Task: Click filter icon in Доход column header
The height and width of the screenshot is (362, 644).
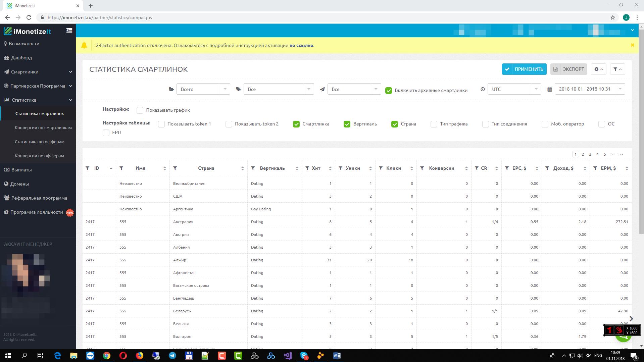Action: 547,168
